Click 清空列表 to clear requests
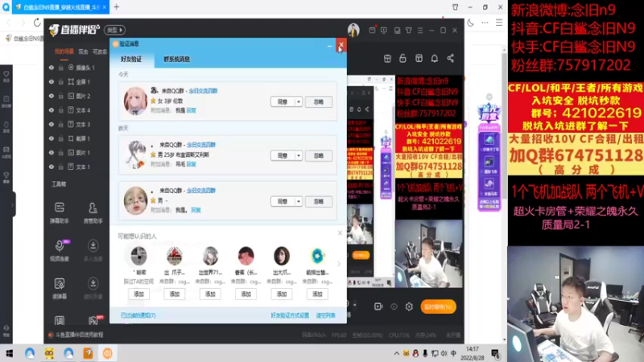This screenshot has width=644, height=362. pos(326,315)
